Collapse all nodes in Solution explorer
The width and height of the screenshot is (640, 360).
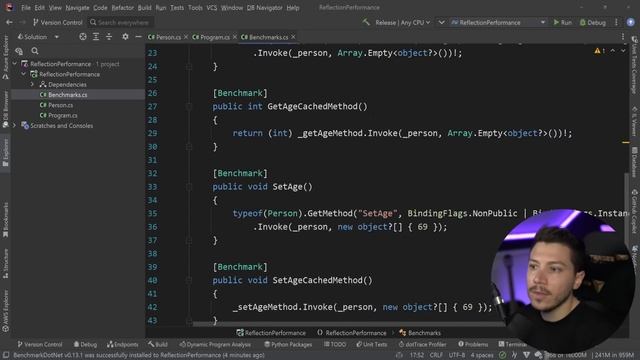109,37
